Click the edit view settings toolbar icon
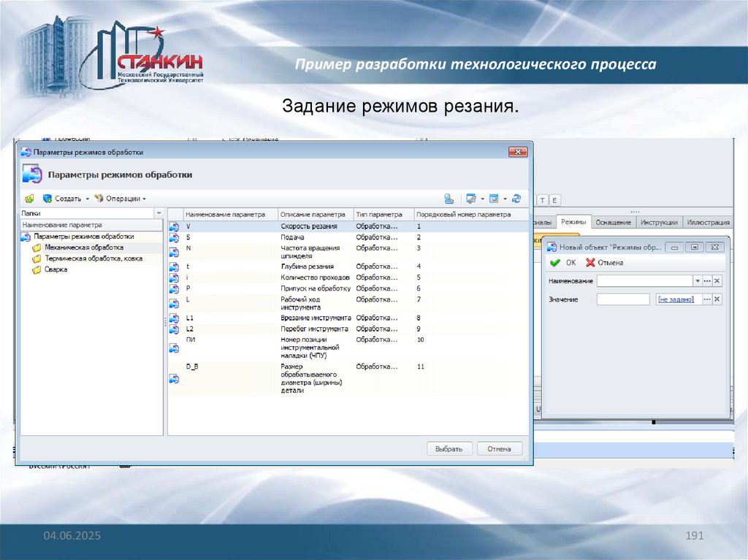This screenshot has height=560, width=748. (471, 199)
